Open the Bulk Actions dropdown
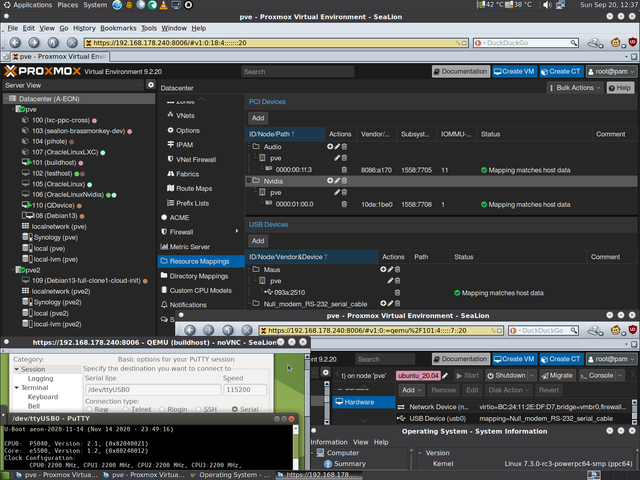Screen dimensions: 640x480 575,88
